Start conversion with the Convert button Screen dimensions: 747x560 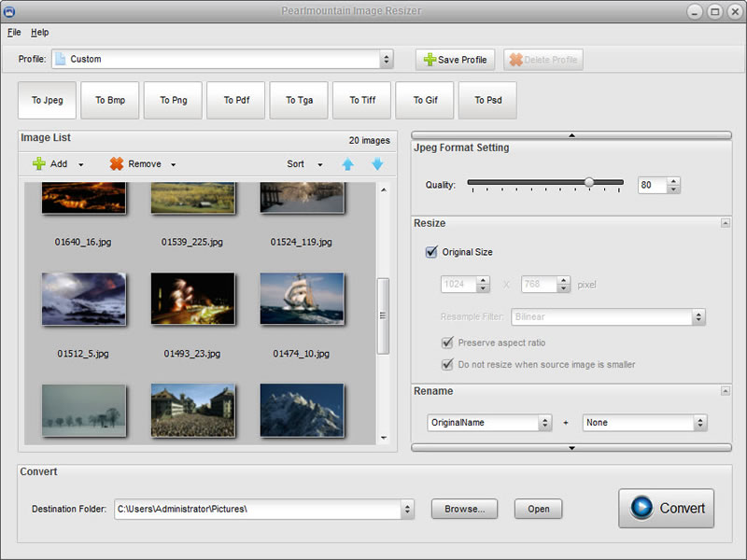pyautogui.click(x=666, y=508)
